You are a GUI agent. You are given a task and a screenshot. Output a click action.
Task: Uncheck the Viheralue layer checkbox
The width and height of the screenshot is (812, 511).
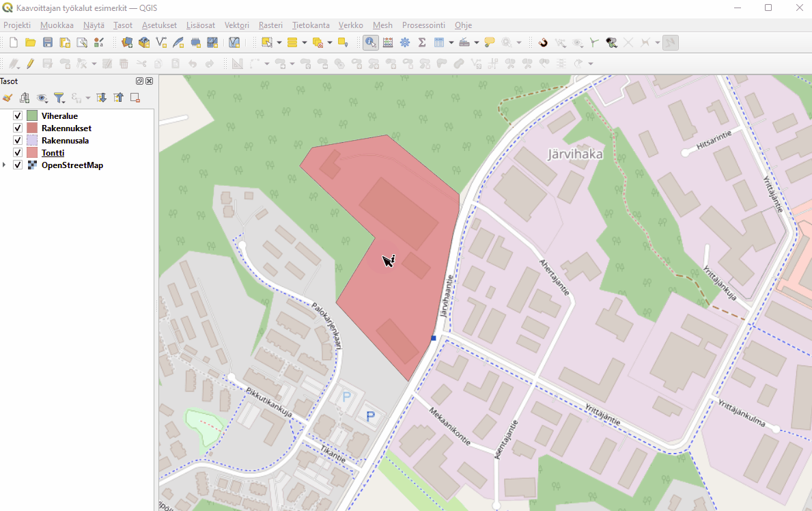pos(18,116)
